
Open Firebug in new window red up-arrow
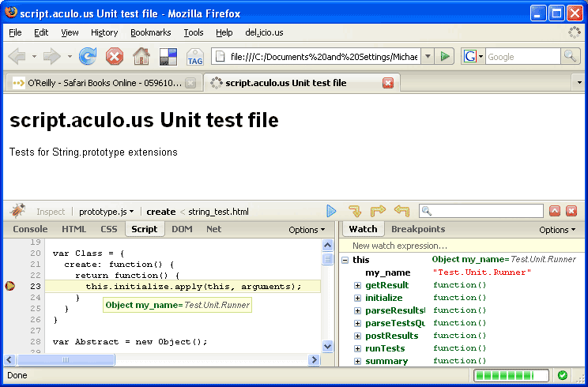[555, 212]
